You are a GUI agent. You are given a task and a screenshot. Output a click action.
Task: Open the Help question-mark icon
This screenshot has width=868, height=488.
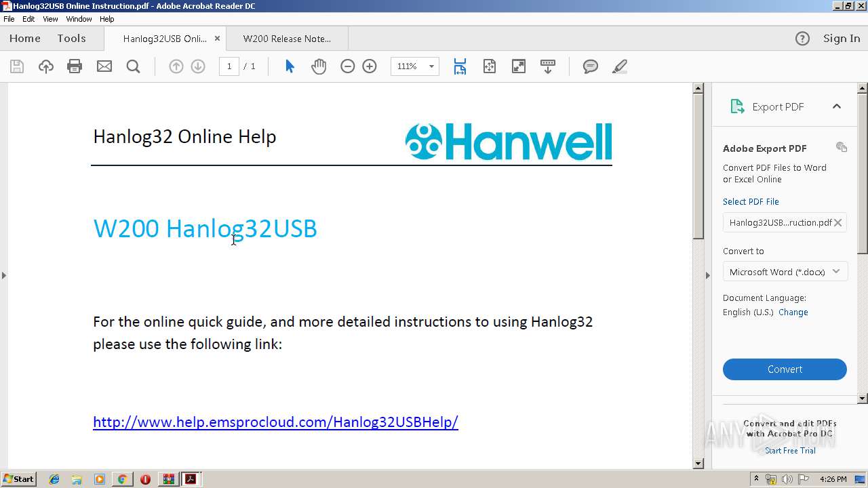pos(802,39)
